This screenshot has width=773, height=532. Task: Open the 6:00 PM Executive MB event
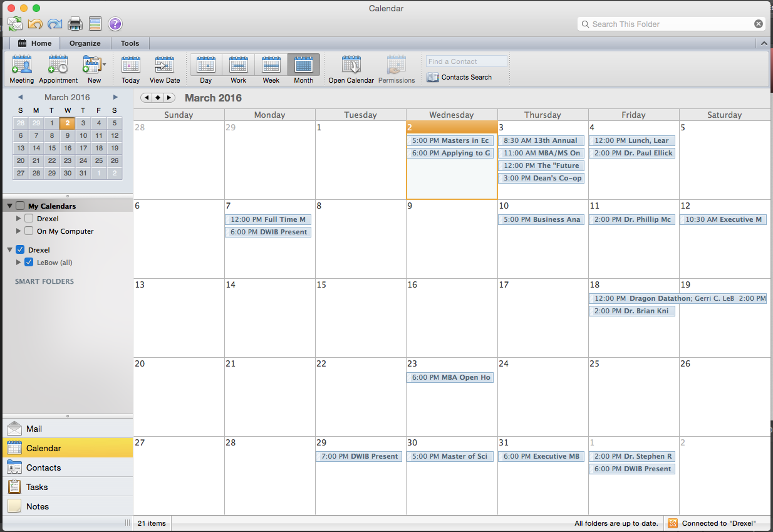[541, 456]
